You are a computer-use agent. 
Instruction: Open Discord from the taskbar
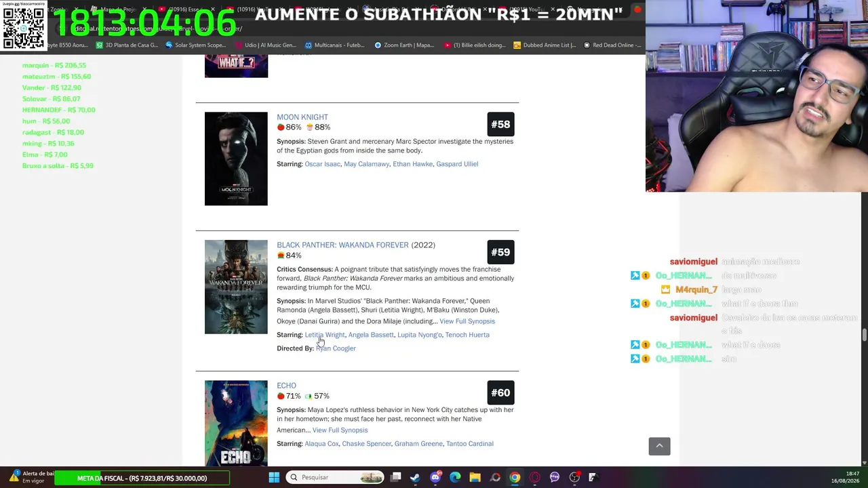[435, 477]
